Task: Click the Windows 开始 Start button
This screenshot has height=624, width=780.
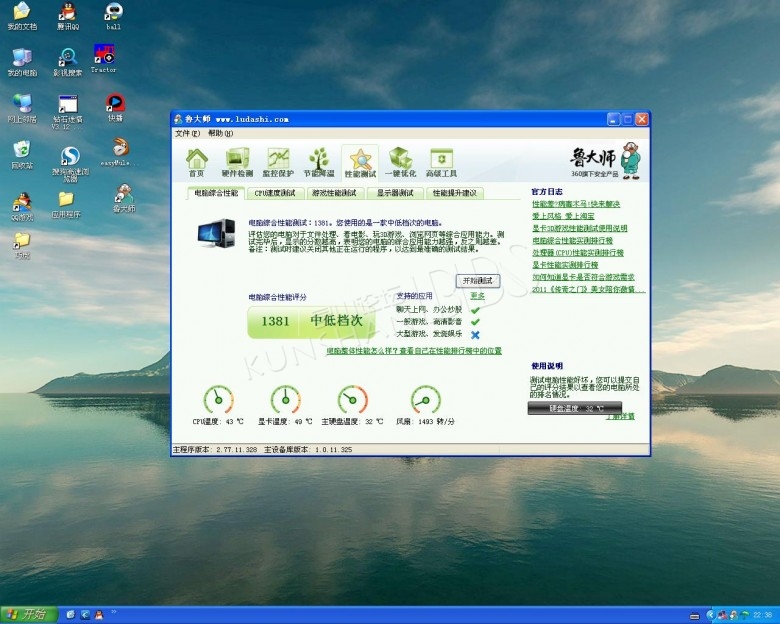Action: [x=29, y=615]
